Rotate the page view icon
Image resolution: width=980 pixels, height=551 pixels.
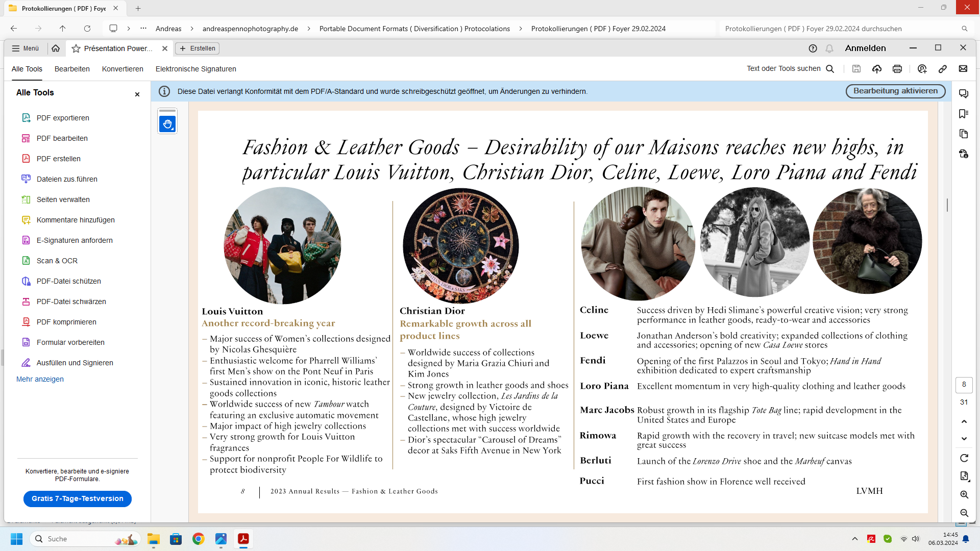(x=964, y=458)
